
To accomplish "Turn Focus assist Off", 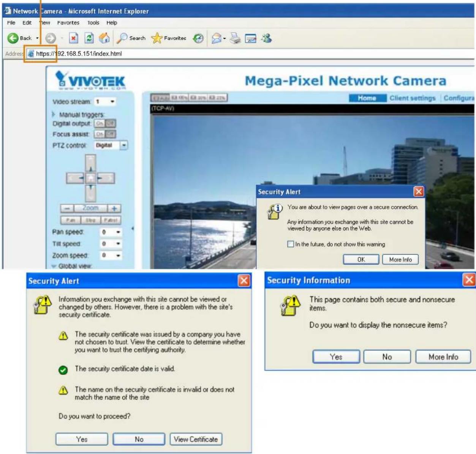I will coord(111,134).
